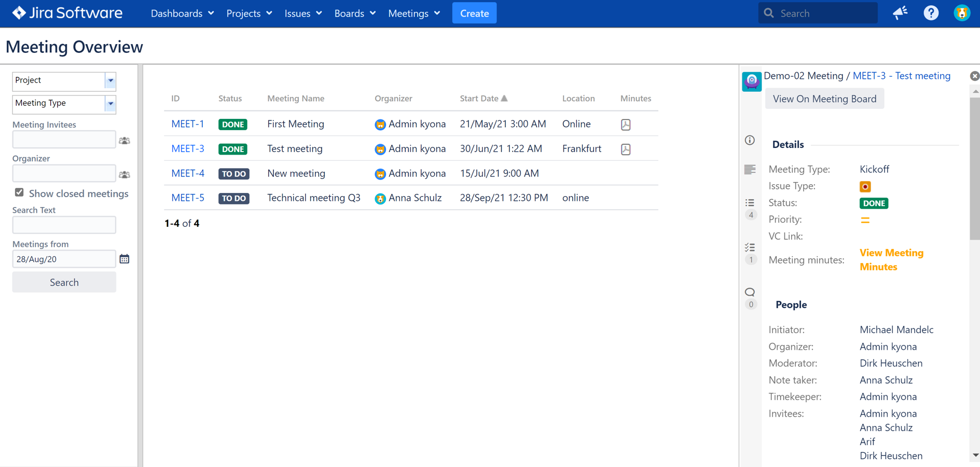Expand the Meeting Type dropdown filter

pos(110,103)
